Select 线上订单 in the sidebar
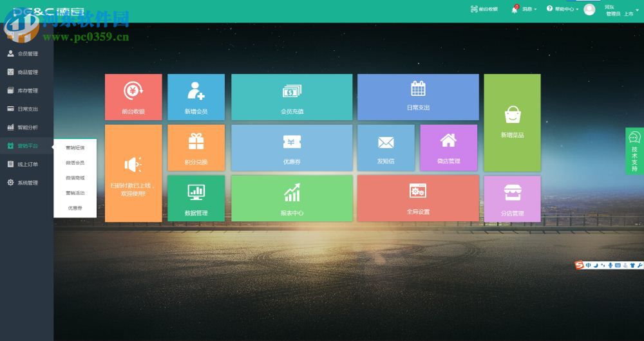The image size is (644, 341). pyautogui.click(x=26, y=164)
